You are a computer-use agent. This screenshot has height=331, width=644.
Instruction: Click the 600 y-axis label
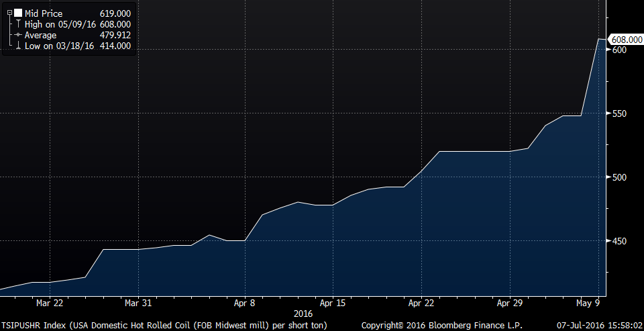[x=619, y=50]
